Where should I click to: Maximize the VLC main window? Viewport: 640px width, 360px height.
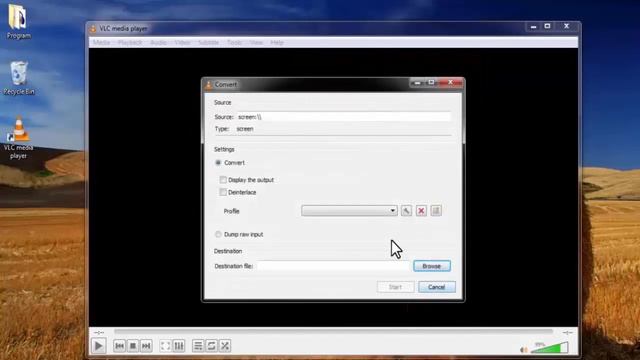tap(547, 27)
